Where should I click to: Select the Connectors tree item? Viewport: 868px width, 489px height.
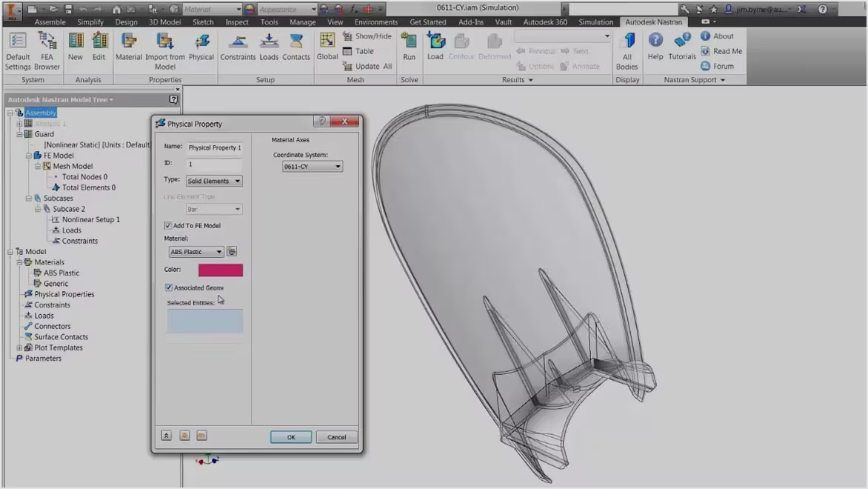click(52, 326)
